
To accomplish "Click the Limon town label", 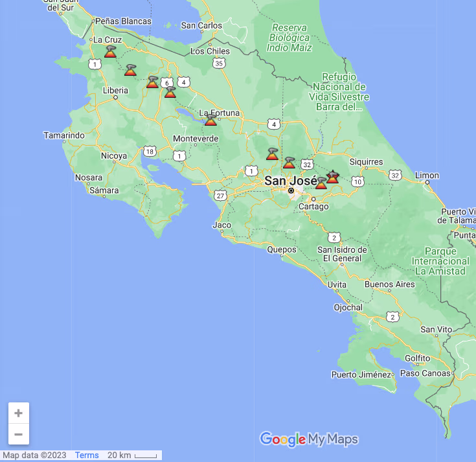I will 427,176.
